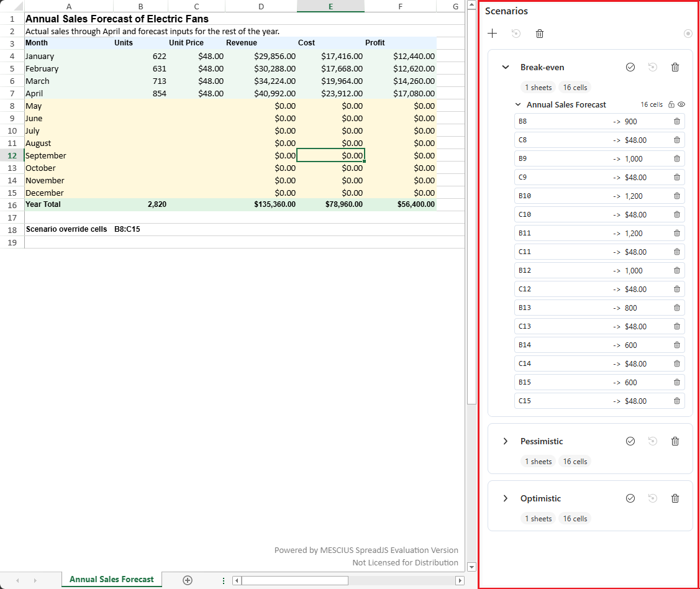Screen dimensions: 700x589
Task: Reset the Pessimistic scenario
Action: point(653,441)
